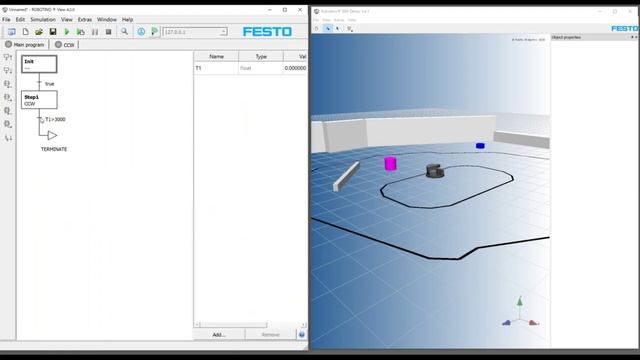Open the Simulation menu
The image size is (640, 360).
[x=43, y=20]
